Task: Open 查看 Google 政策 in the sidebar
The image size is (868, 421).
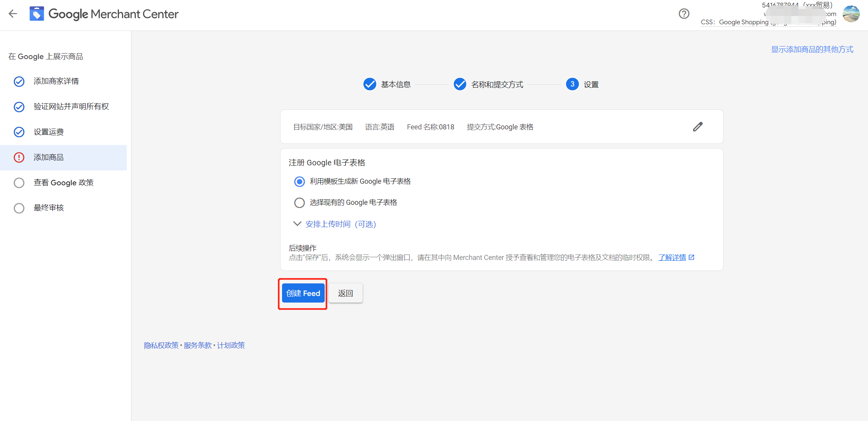Action: pyautogui.click(x=63, y=183)
